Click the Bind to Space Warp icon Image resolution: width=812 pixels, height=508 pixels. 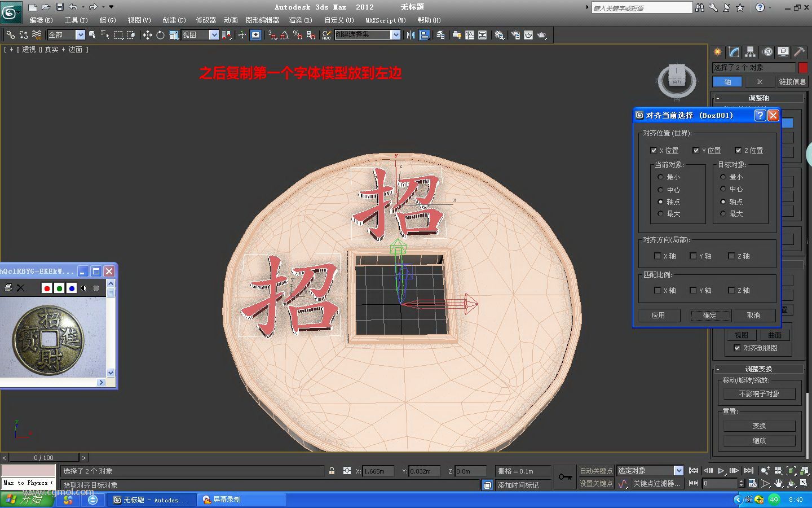pos(37,35)
